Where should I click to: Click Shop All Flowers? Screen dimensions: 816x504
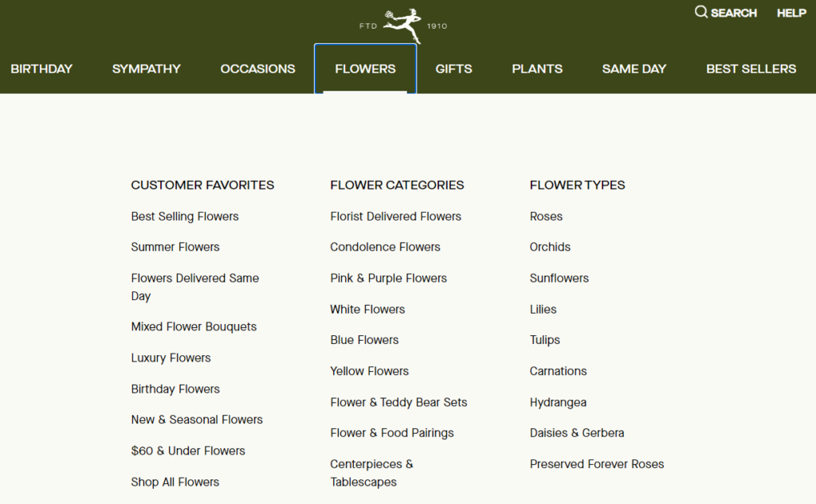click(175, 482)
